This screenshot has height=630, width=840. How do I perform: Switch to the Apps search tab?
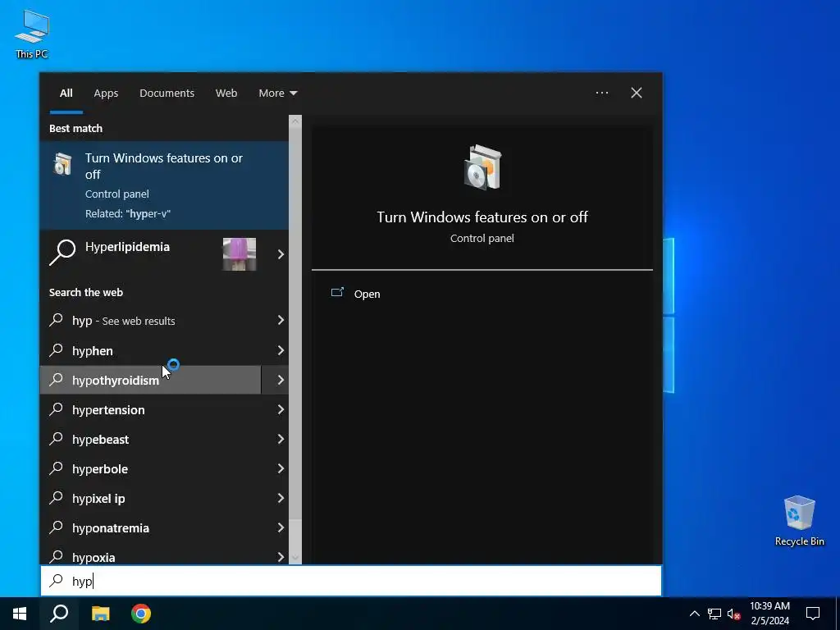106,94
